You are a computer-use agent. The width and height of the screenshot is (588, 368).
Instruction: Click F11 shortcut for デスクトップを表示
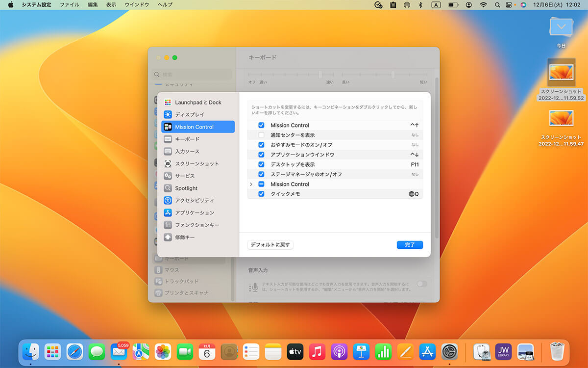click(x=415, y=164)
